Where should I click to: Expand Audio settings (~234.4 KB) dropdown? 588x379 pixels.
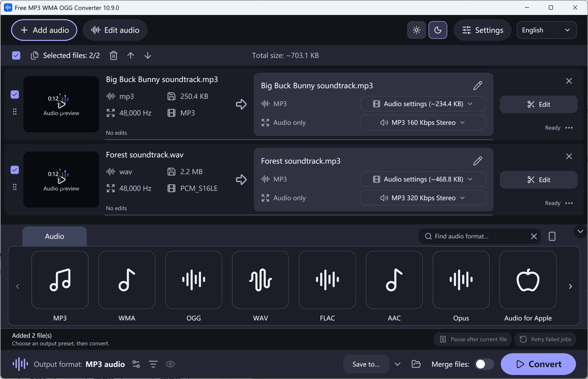(x=423, y=104)
